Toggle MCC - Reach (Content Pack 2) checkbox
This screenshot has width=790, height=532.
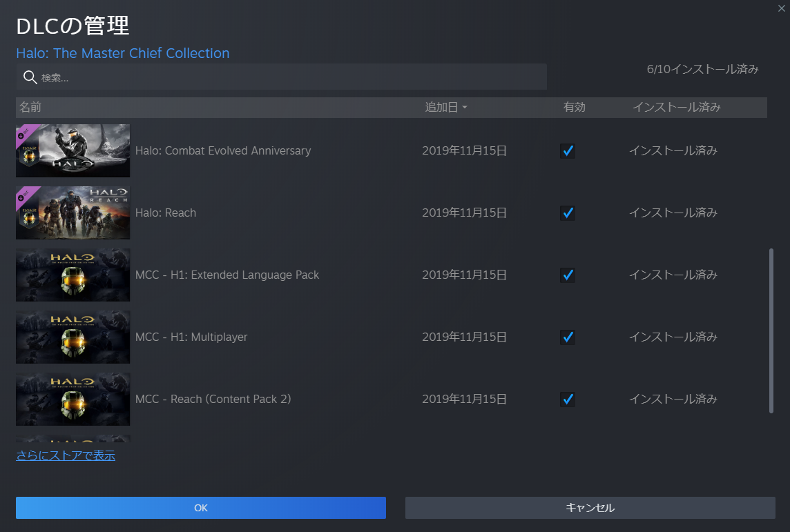(568, 399)
